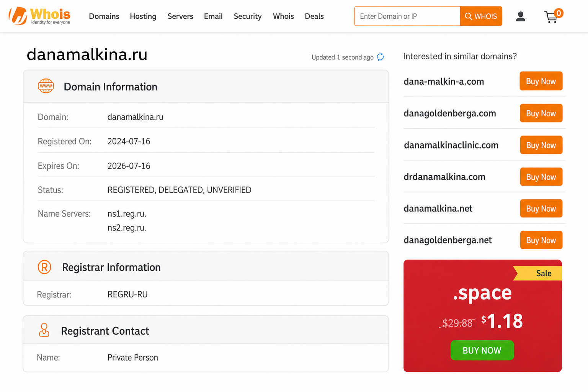This screenshot has width=588, height=392.
Task: Buy drdanamalkina.com now
Action: pyautogui.click(x=541, y=177)
